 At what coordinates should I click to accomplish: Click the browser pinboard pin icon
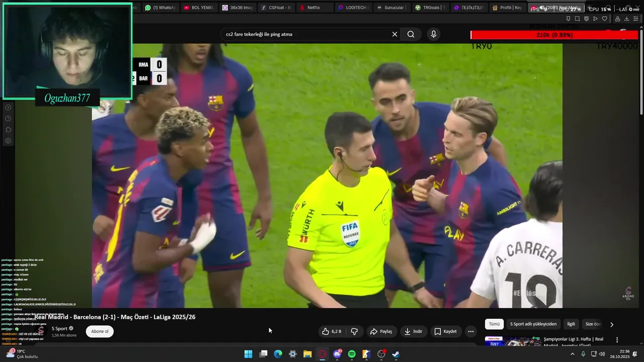[568, 19]
